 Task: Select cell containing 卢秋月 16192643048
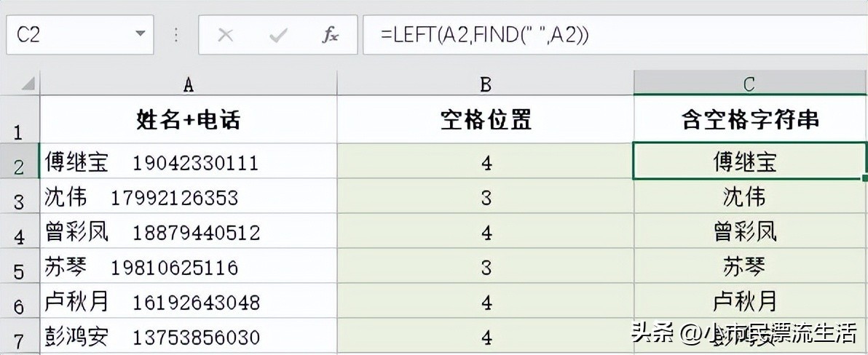pos(188,302)
